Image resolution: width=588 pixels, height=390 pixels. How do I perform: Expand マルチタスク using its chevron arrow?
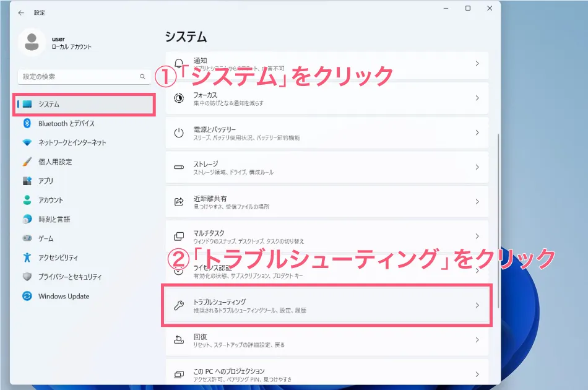[476, 236]
